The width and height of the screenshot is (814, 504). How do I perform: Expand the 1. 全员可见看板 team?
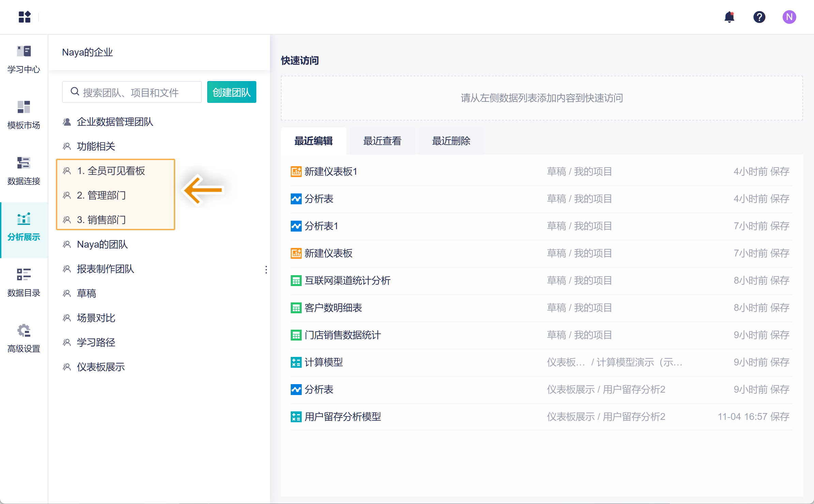pos(111,171)
